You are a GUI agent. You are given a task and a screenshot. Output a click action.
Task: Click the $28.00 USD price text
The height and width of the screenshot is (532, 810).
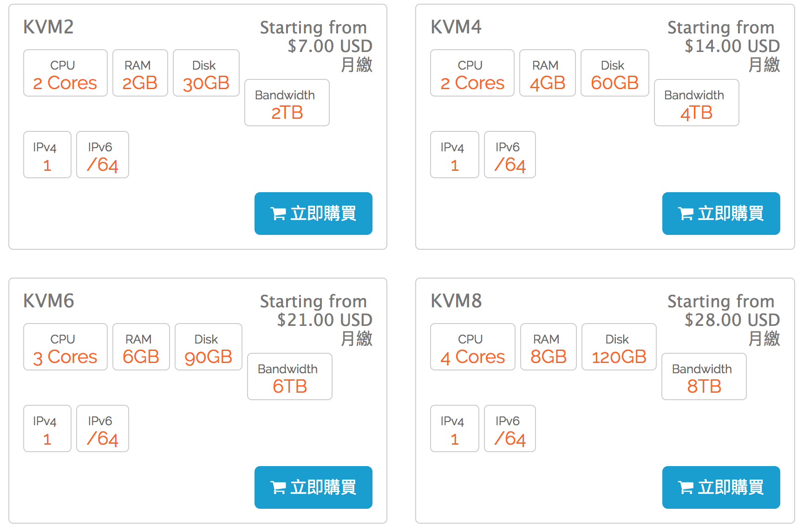point(732,320)
